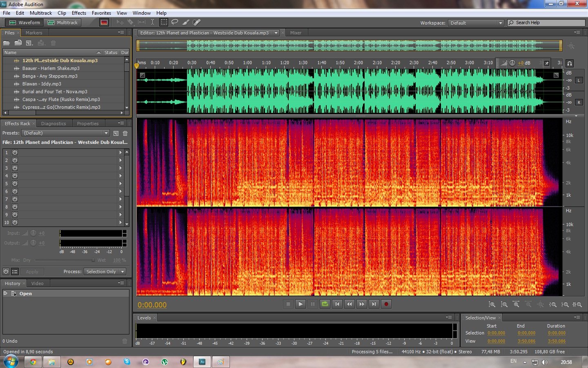
Task: Open effect slot 3 arrow menu
Action: click(120, 168)
